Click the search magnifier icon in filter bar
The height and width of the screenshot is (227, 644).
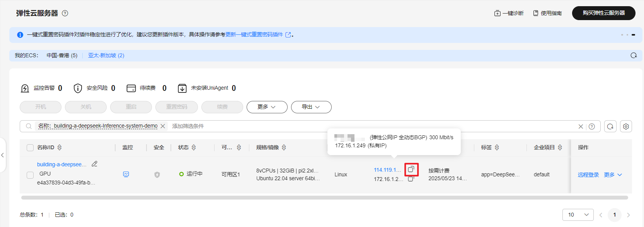29,126
